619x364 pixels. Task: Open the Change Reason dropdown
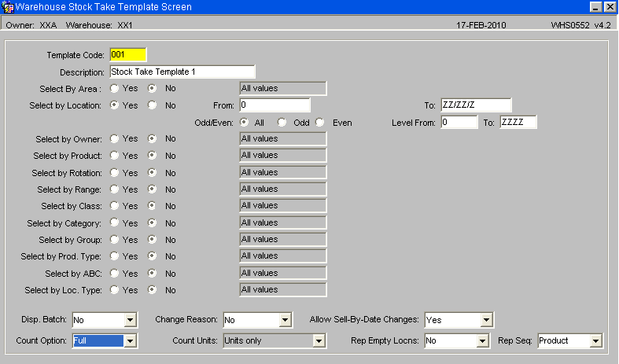point(285,320)
